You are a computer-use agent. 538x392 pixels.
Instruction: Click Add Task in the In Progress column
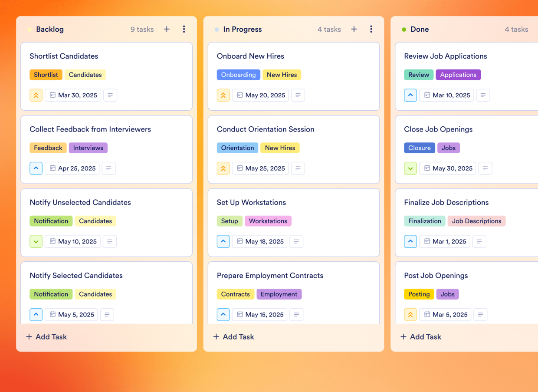(234, 336)
